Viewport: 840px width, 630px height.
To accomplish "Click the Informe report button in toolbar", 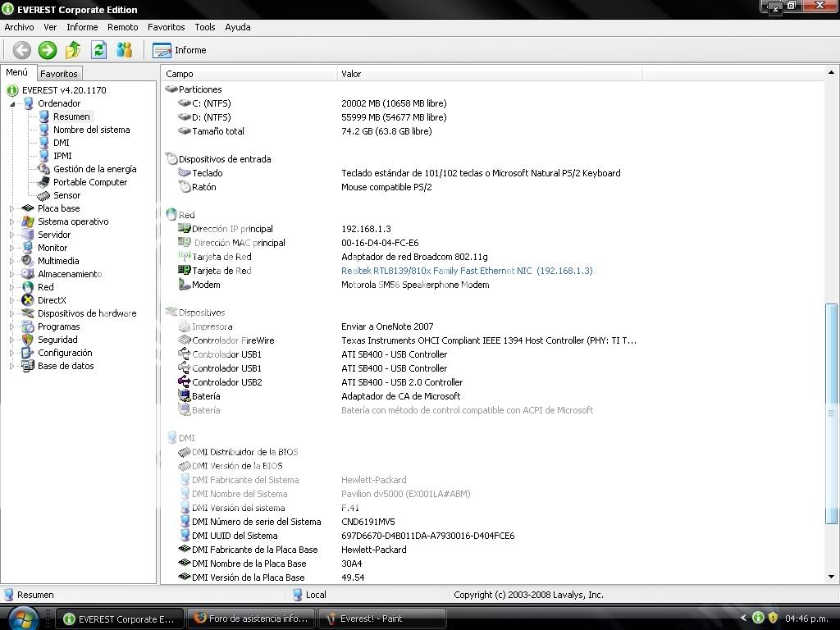I will (180, 50).
